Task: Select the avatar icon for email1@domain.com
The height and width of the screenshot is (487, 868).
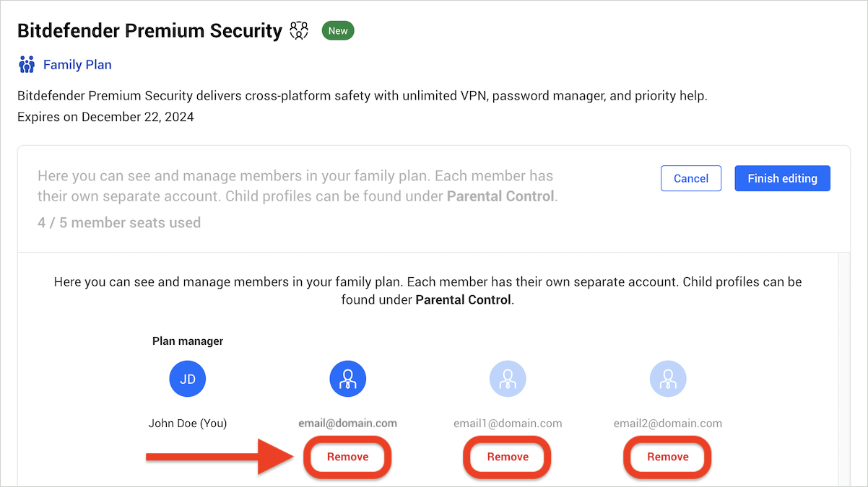Action: (x=508, y=378)
